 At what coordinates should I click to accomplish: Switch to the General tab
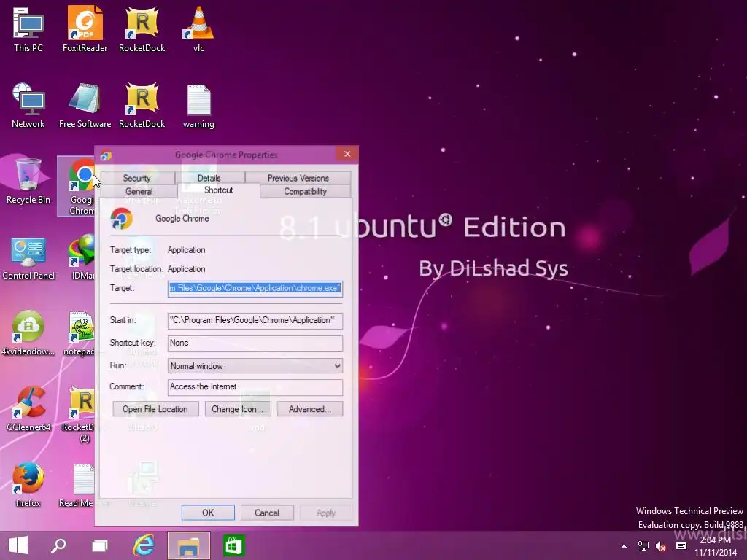[x=139, y=192]
